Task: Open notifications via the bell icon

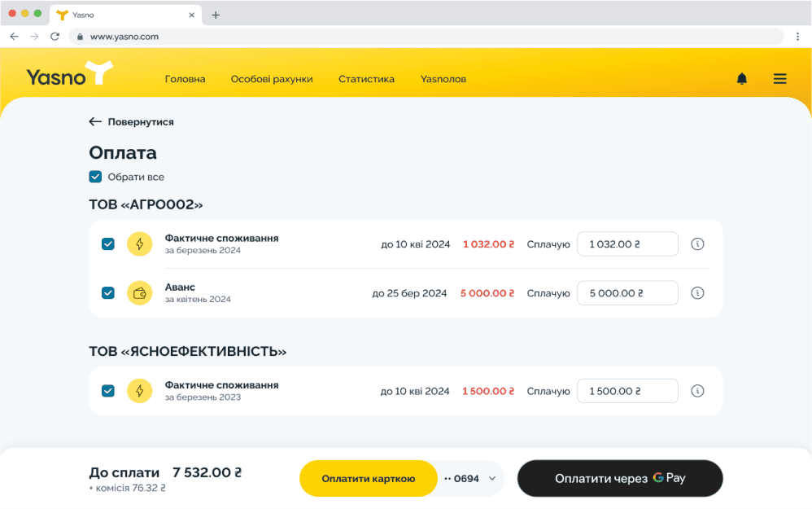Action: coord(741,79)
